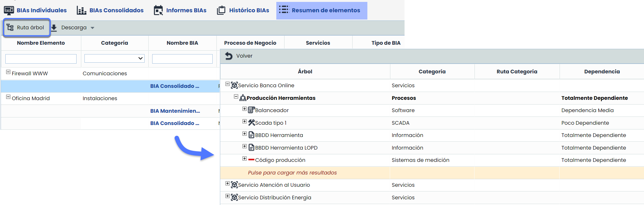Select the Producción Herramientas tree item

(x=281, y=98)
